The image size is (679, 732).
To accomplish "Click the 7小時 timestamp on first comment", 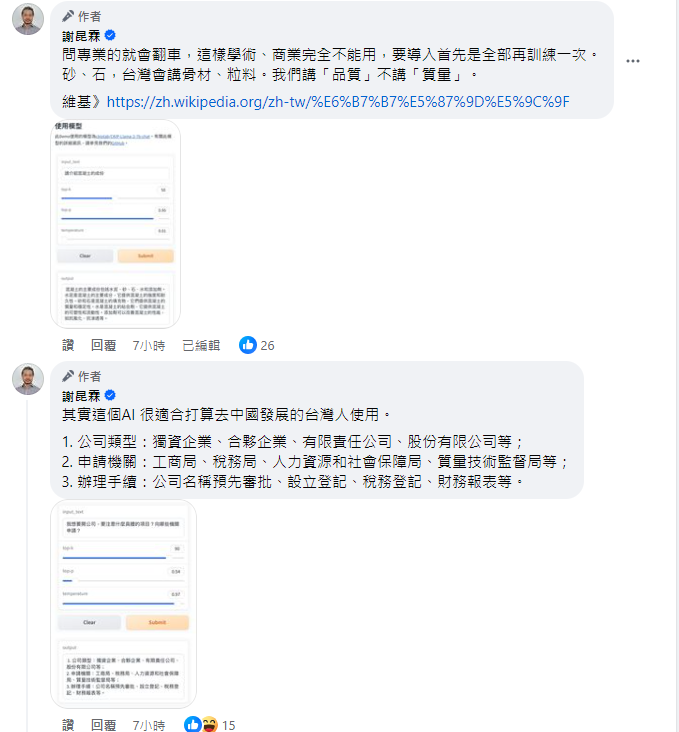I will point(149,345).
